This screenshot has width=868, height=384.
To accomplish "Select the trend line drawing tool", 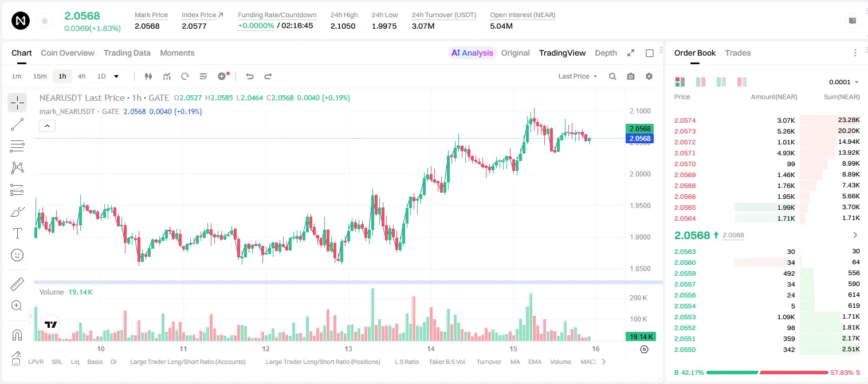I will click(x=17, y=124).
